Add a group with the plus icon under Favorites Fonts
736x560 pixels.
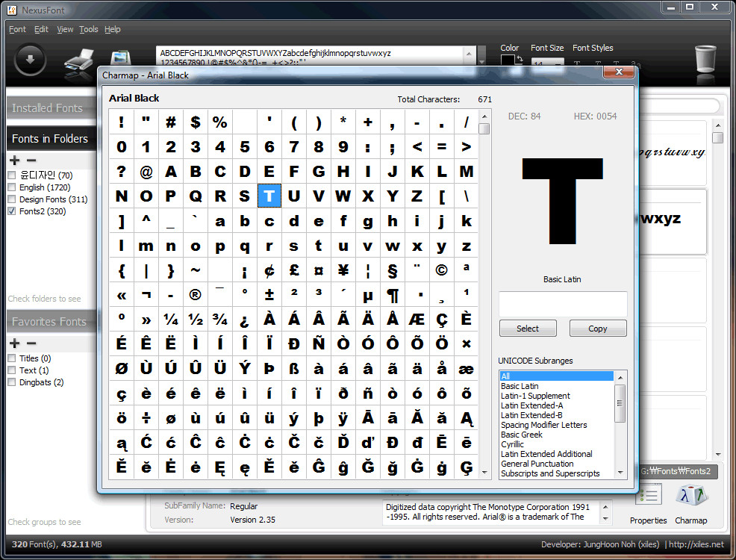(x=14, y=343)
